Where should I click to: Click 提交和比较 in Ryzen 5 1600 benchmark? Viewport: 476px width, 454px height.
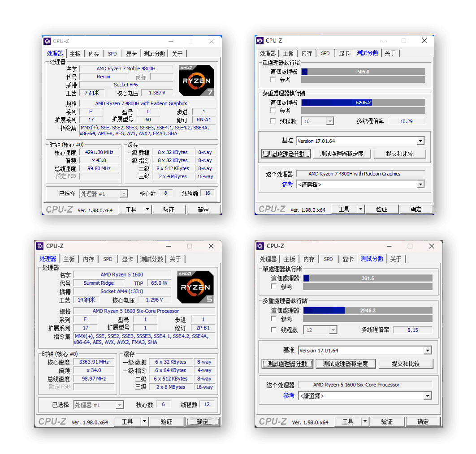406,364
